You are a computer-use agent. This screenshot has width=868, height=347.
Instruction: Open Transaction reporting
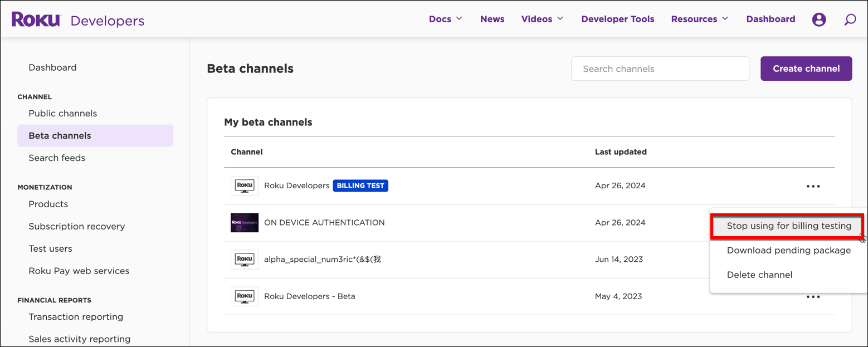coord(76,316)
